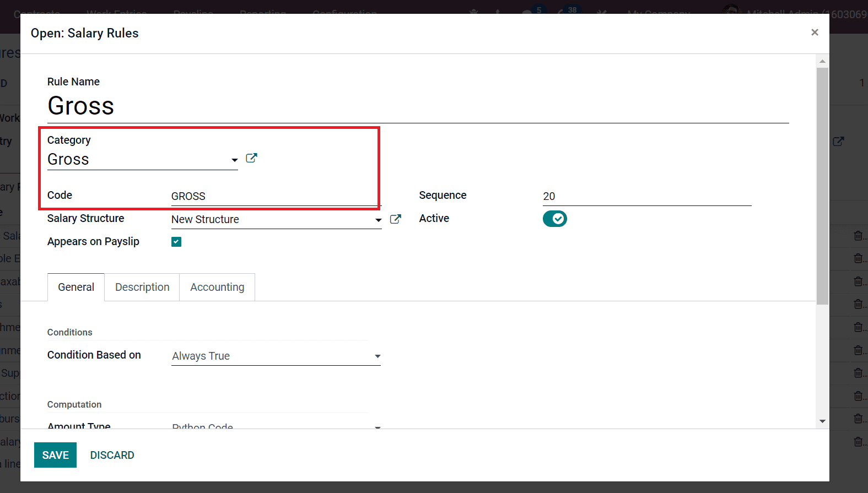868x493 pixels.
Task: Open the Salary Structure dropdown arrow
Action: pos(378,220)
